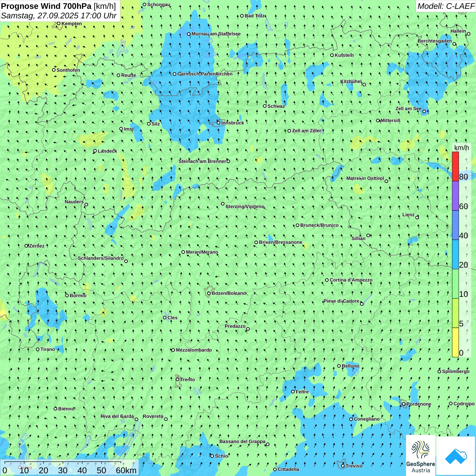This screenshot has width=476, height=476.
Task: Click the Pordenone label
Action: click(419, 404)
